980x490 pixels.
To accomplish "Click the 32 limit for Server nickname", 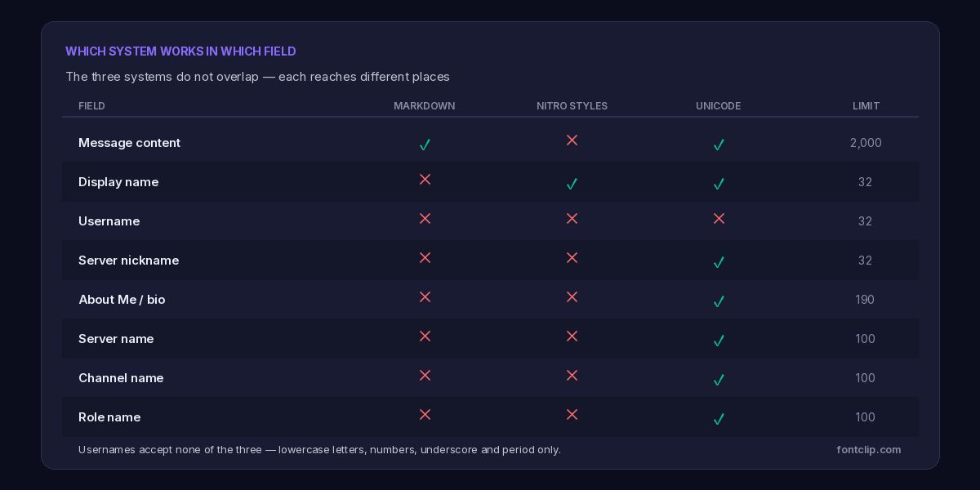I will 866,261.
